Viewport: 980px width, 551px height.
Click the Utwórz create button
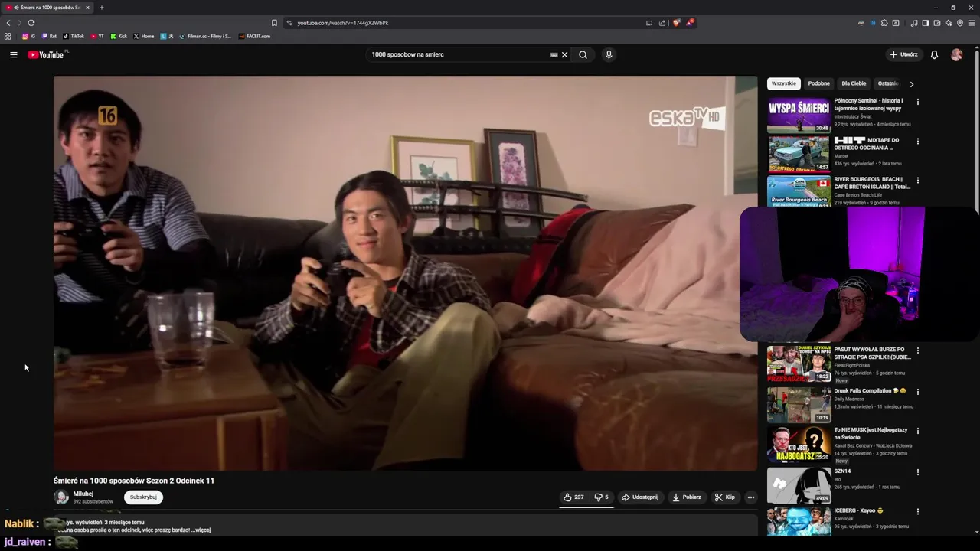903,54
